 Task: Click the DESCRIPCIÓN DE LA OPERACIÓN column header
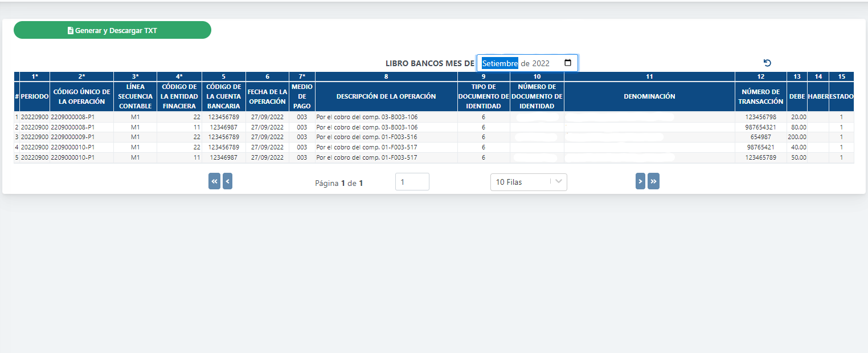(x=386, y=96)
